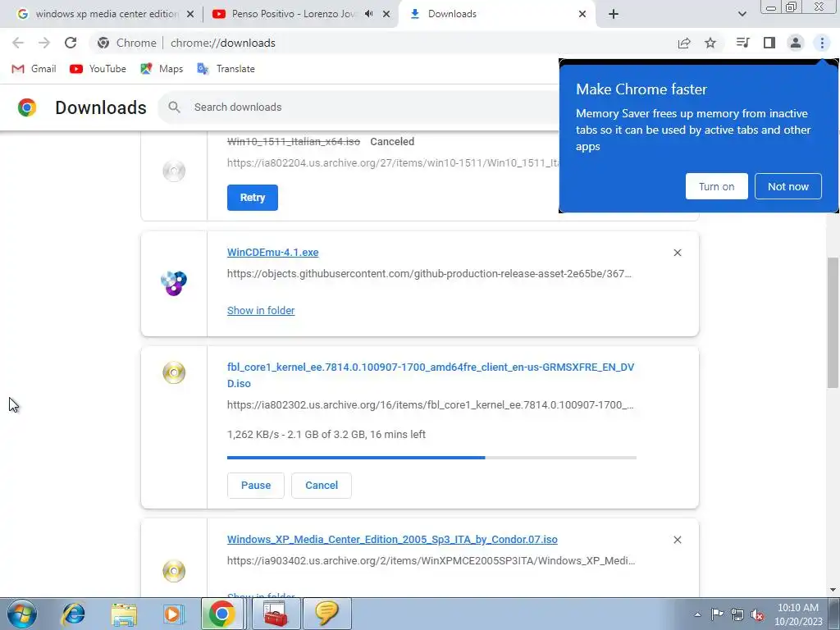Turn on Memory Saver
The image size is (840, 630).
[716, 186]
